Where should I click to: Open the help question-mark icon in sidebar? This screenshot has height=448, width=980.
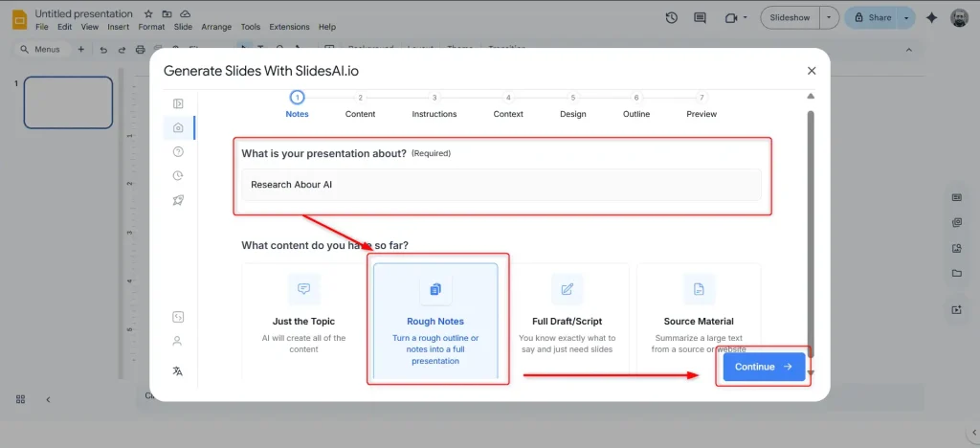(x=177, y=152)
